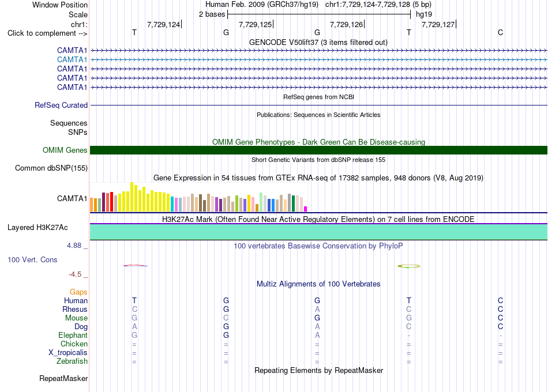Click the CAMTA1 label of the GTEx track
Image resolution: width=548 pixels, height=392 pixels.
click(72, 198)
